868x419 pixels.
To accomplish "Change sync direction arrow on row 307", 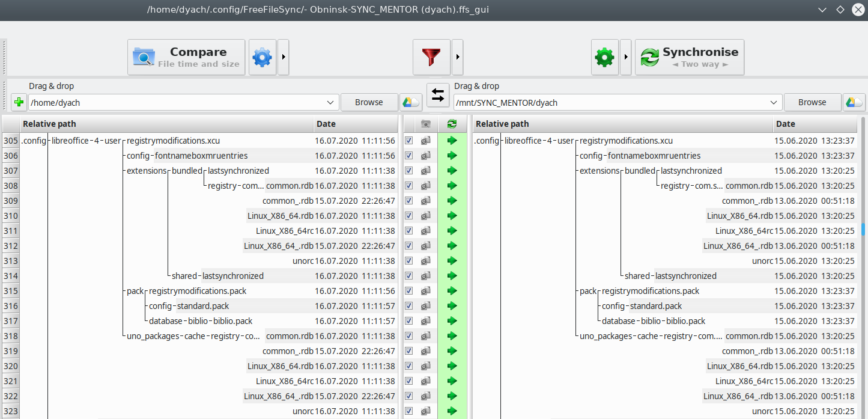I will coord(452,171).
